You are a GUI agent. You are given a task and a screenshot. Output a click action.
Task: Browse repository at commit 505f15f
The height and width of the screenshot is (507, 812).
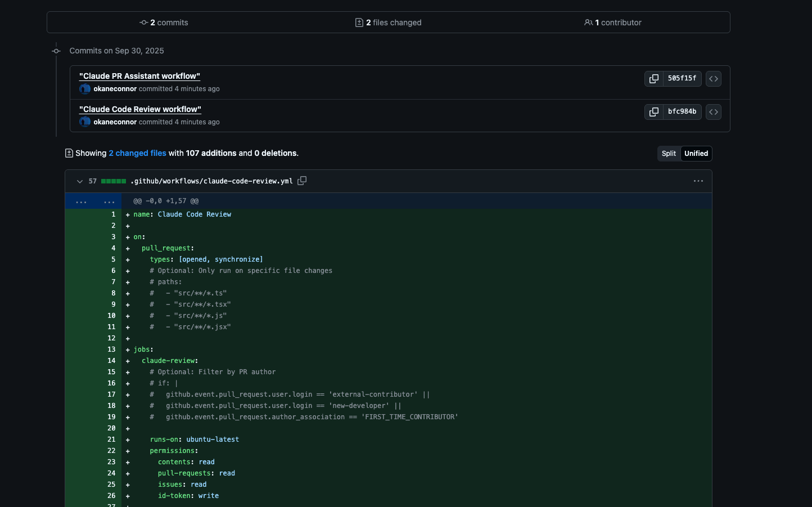713,79
